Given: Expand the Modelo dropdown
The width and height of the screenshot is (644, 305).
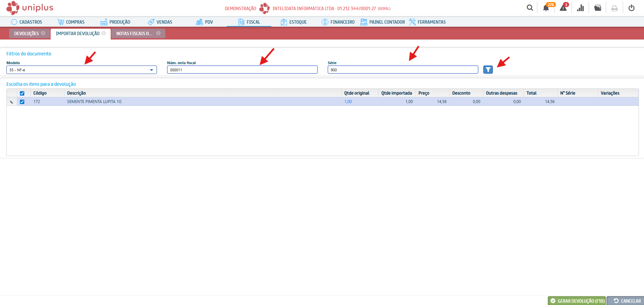Looking at the screenshot, I should [151, 70].
